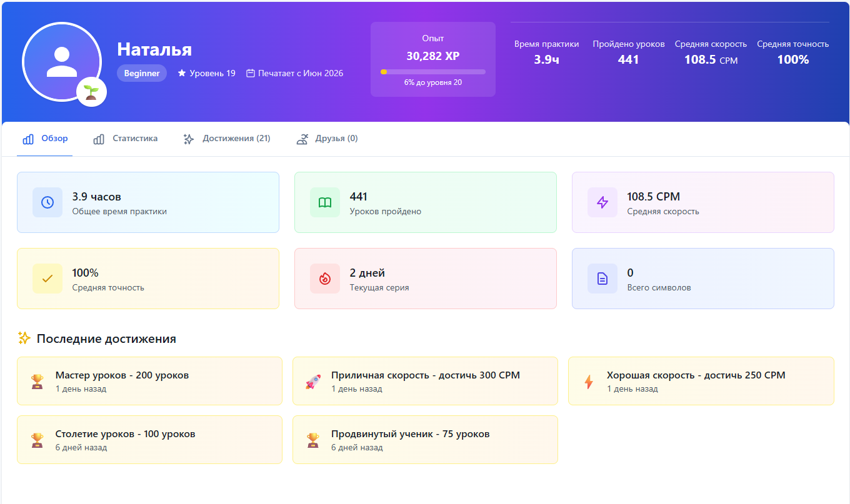Viewport: 850px width, 504px height.
Task: Click lightning icon for Хорошая скорость achievement
Action: 588,382
